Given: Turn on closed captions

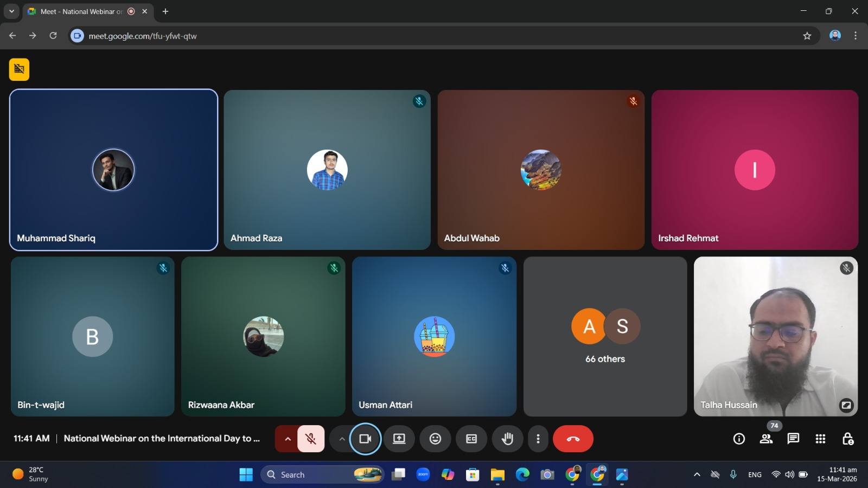Looking at the screenshot, I should 471,439.
